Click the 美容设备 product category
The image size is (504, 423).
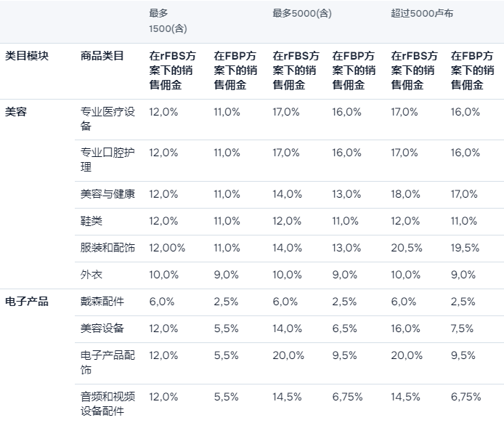[102, 329]
